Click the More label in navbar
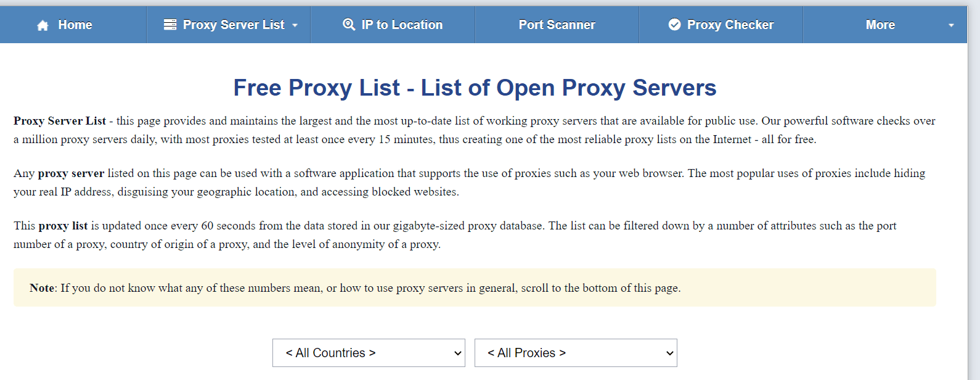The height and width of the screenshot is (380, 980). click(880, 25)
